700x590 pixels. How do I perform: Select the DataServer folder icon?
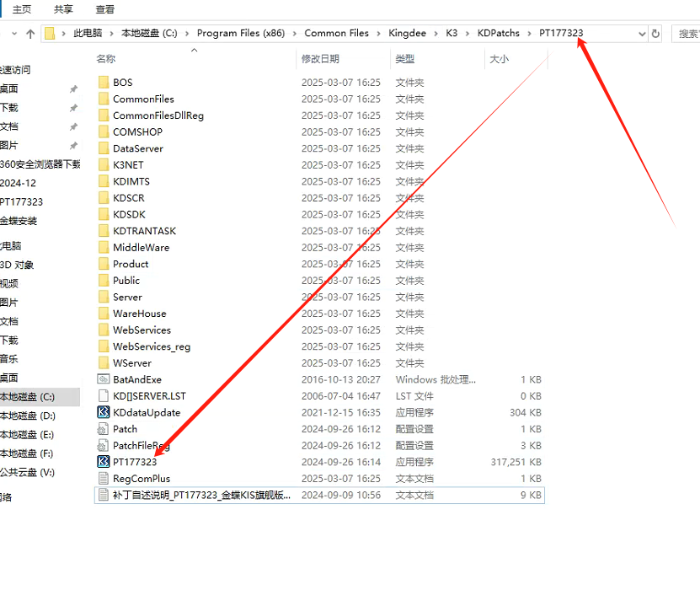click(104, 148)
